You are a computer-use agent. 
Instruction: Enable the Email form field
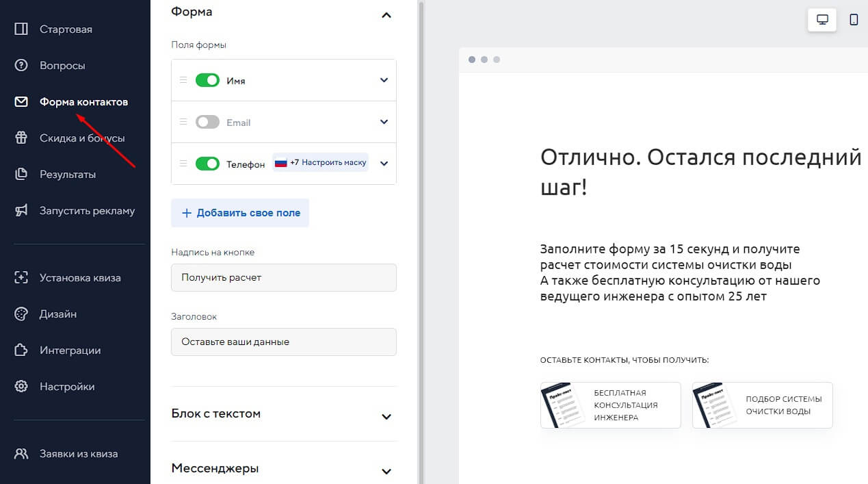(207, 122)
